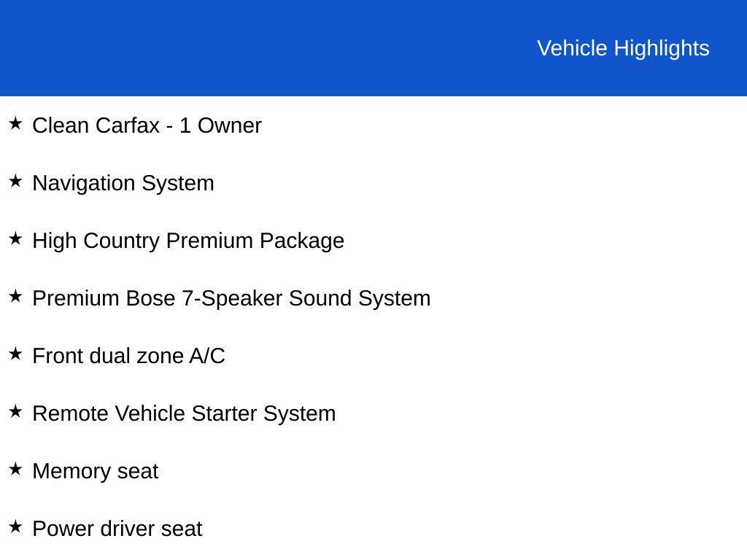Image resolution: width=747 pixels, height=560 pixels.
Task: Click Remote Vehicle Starter System text
Action: tap(184, 413)
